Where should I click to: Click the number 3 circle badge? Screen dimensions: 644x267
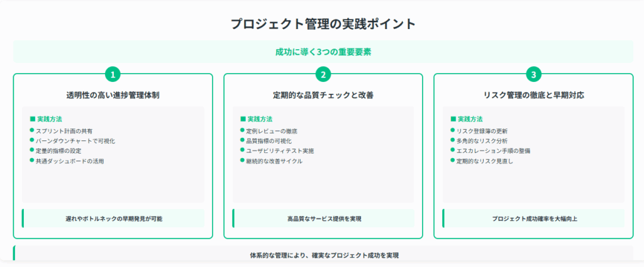(x=533, y=74)
